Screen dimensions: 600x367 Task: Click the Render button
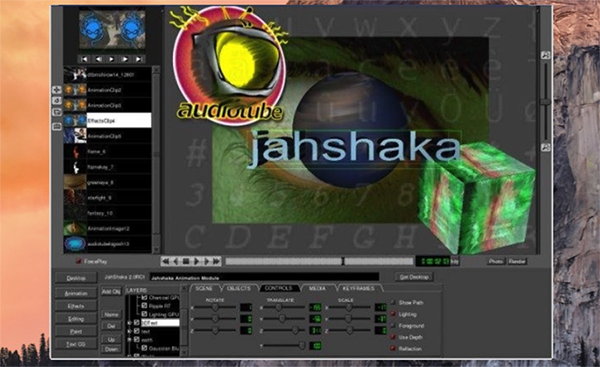(517, 261)
